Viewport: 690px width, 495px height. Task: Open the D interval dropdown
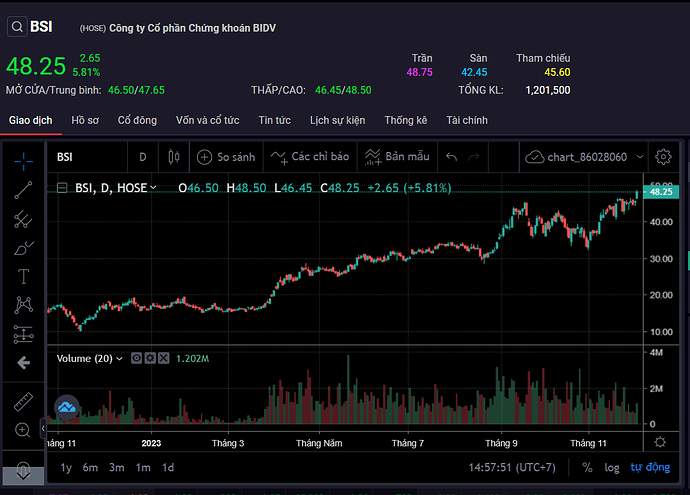coord(142,157)
